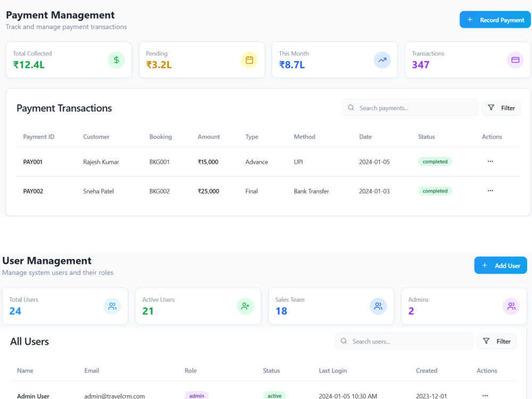Click the Name column header

(x=25, y=370)
